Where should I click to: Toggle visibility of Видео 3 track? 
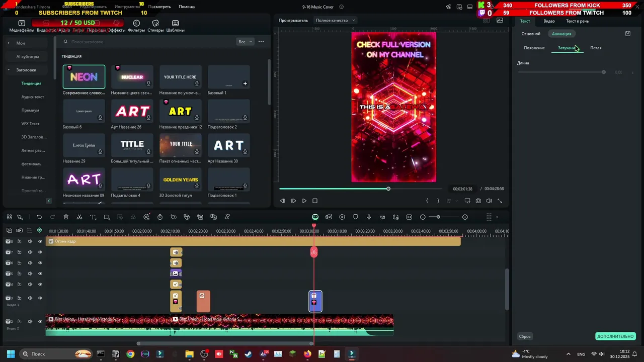40,298
